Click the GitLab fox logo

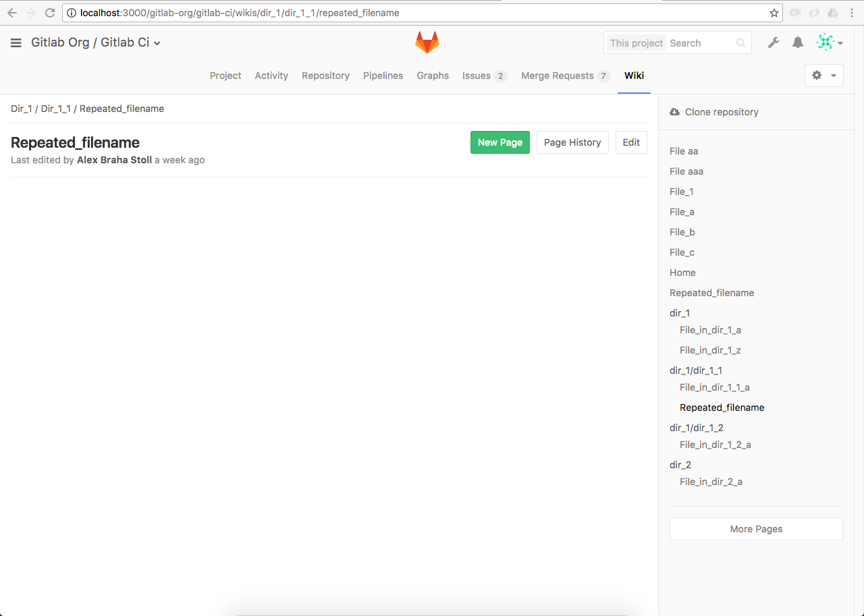(x=427, y=43)
